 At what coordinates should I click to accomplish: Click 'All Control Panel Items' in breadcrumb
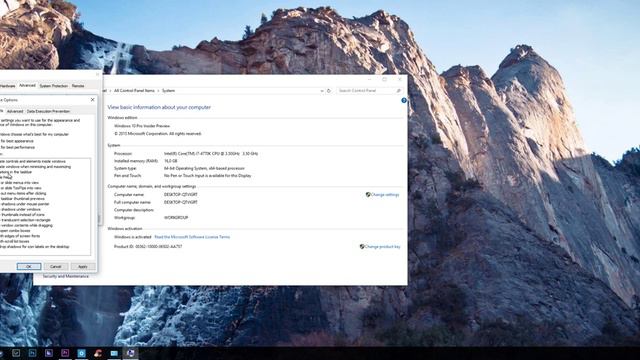[x=134, y=91]
